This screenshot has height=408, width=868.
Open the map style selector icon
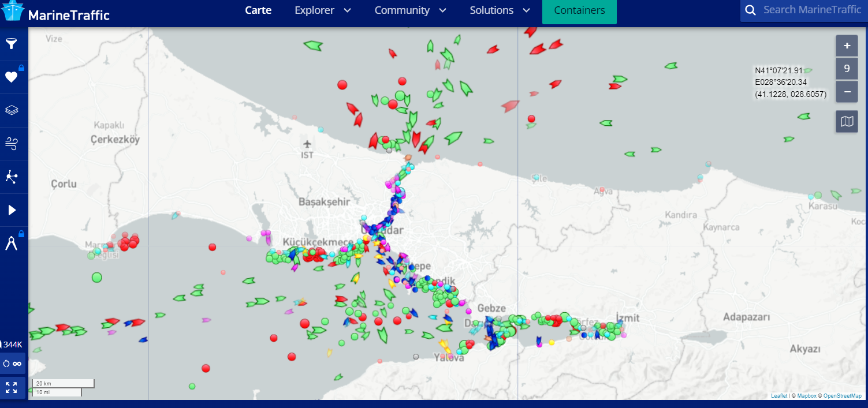(847, 121)
